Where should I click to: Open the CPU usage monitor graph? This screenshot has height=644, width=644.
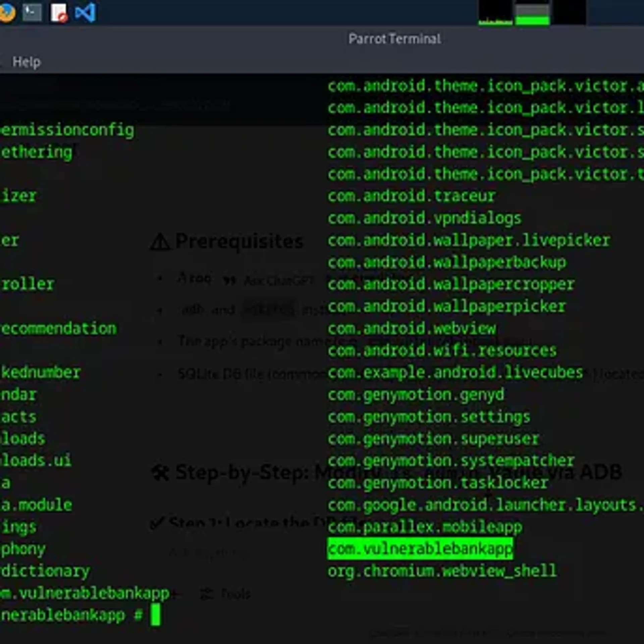coord(495,12)
